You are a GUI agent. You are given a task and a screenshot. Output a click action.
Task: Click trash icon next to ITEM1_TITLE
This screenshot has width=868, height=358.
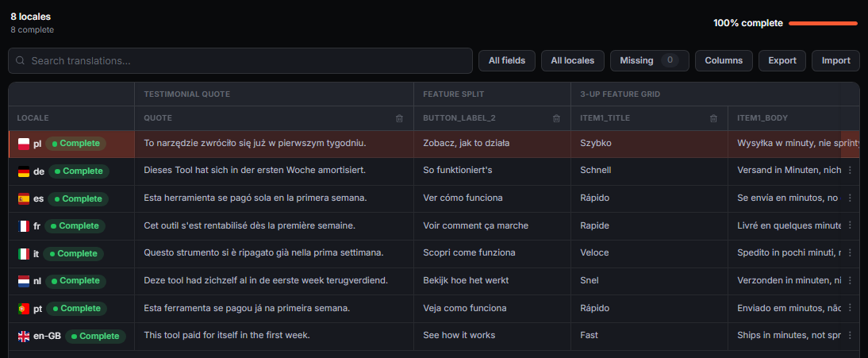[x=713, y=118]
